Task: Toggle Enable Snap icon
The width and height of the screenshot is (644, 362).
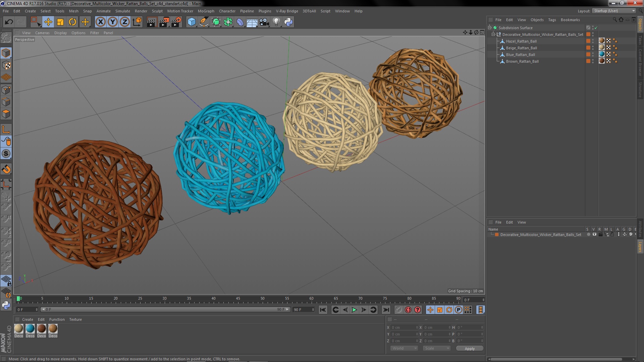Action: (6, 154)
